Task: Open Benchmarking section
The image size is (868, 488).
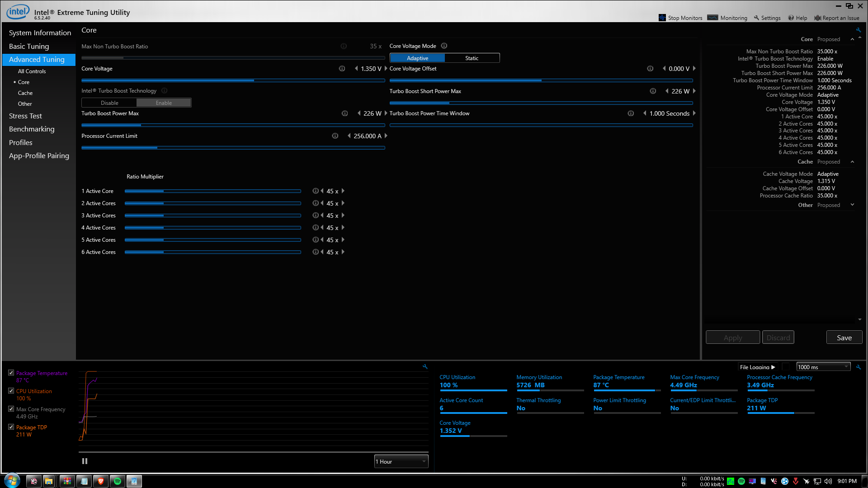Action: (x=32, y=129)
